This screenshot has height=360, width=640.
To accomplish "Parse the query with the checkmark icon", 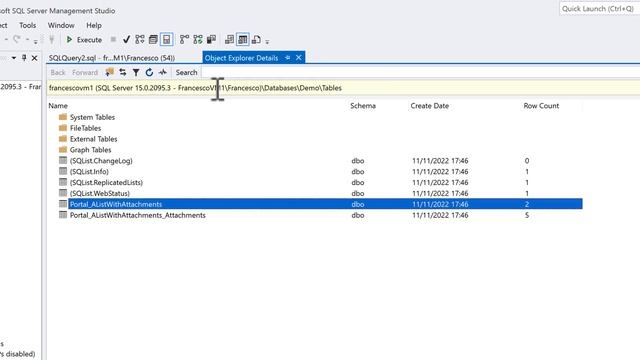I will (127, 40).
